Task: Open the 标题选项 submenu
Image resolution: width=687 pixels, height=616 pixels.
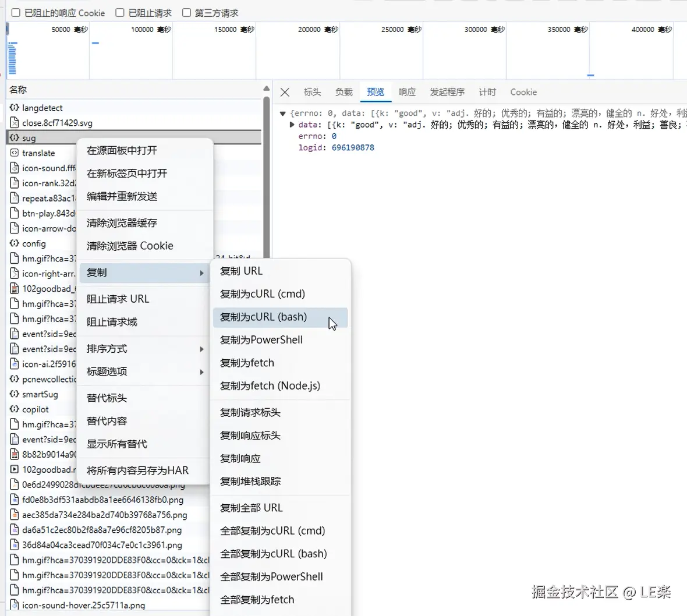Action: point(107,371)
